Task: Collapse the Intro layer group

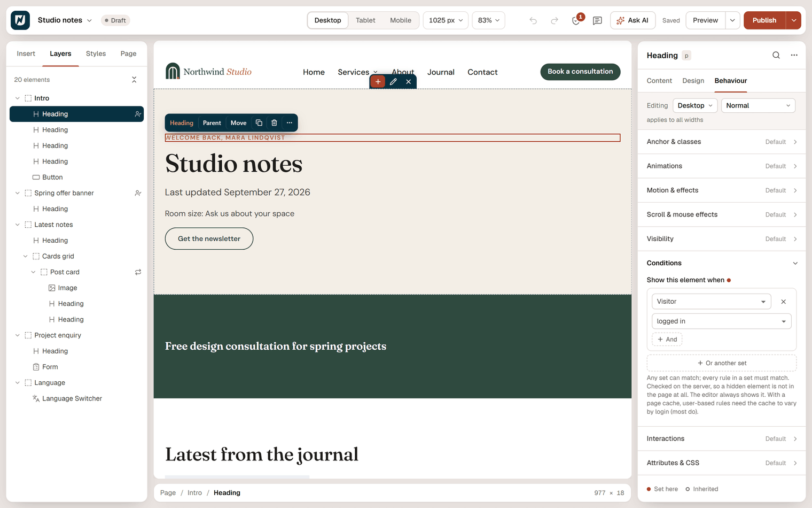Action: (18, 98)
